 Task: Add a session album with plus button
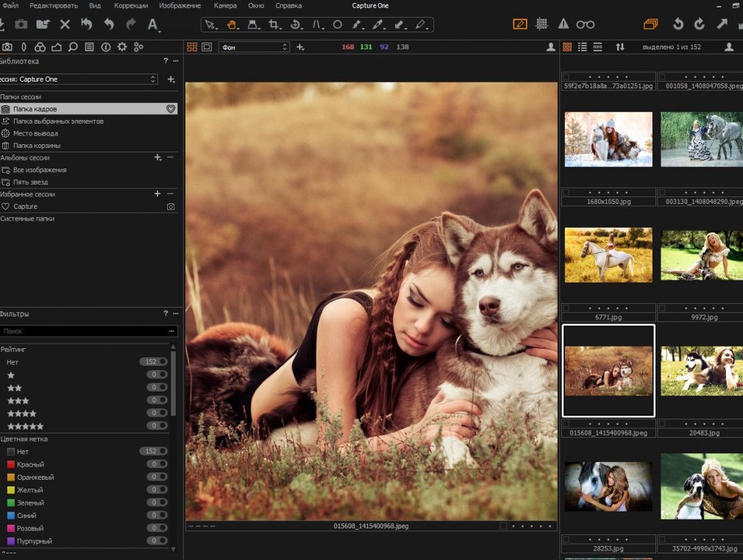157,157
